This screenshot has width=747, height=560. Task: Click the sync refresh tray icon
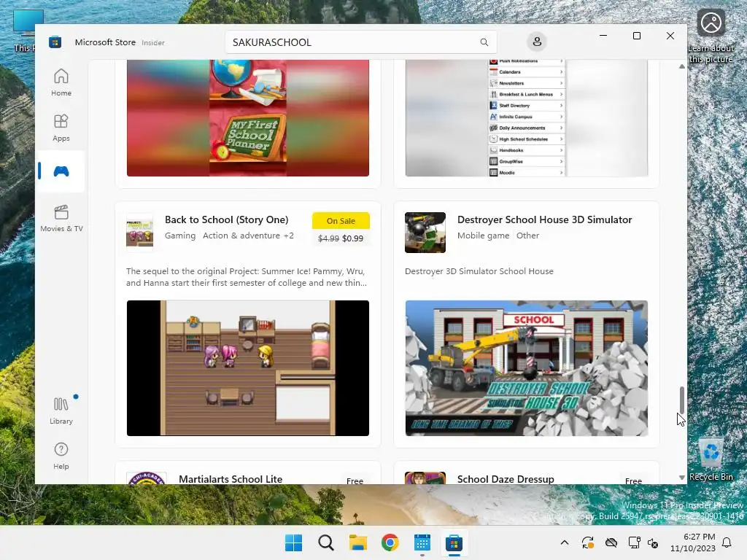[587, 542]
